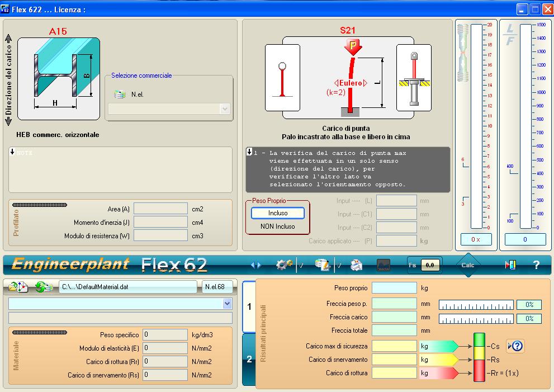The height and width of the screenshot is (392, 554).
Task: Switch to results tab 1
Action: pos(249,307)
